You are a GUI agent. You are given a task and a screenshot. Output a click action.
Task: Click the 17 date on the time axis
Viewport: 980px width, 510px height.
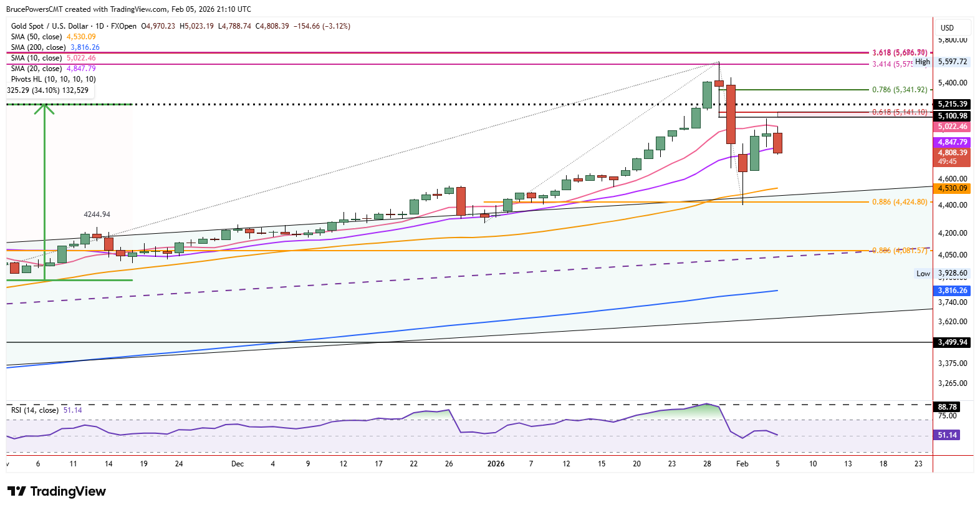[x=378, y=464]
